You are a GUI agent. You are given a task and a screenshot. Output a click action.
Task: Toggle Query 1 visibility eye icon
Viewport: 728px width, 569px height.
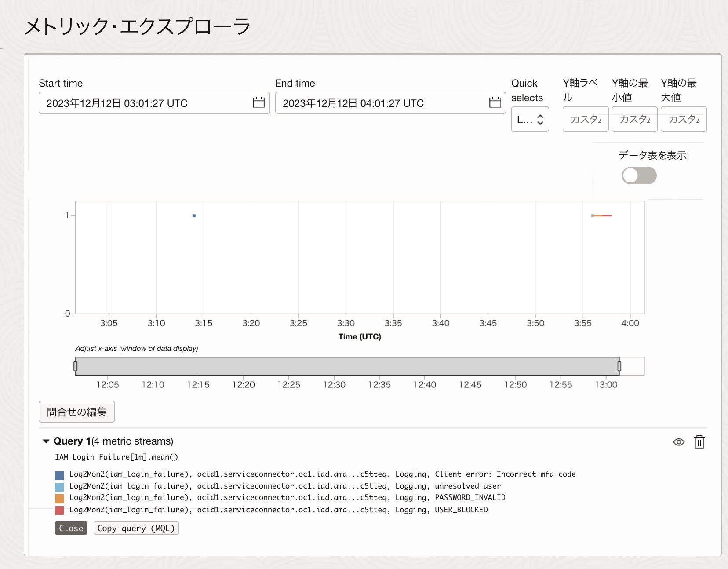pyautogui.click(x=679, y=442)
